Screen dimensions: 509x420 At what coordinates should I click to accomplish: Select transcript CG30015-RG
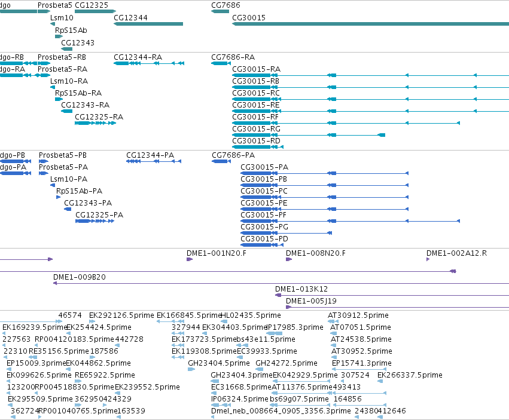point(309,135)
